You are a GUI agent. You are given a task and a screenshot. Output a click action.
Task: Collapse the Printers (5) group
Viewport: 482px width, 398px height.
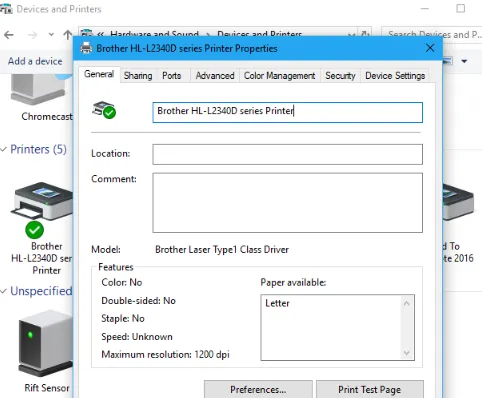click(x=4, y=149)
